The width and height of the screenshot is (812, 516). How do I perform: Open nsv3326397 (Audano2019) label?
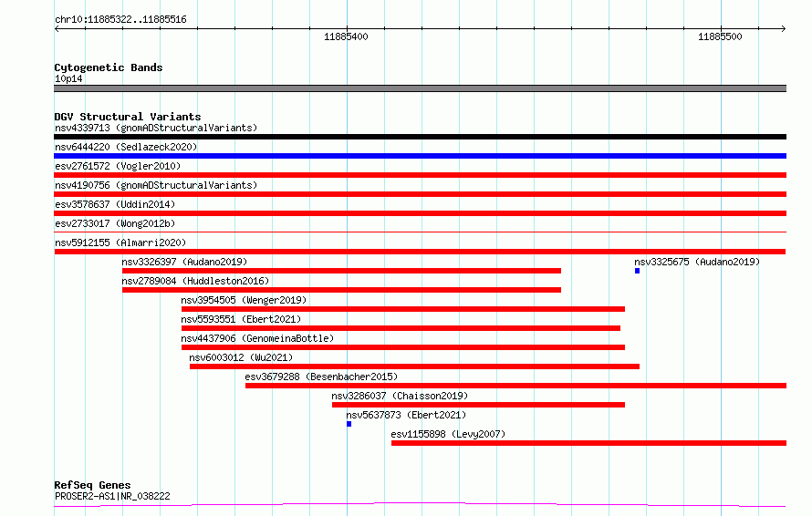click(x=184, y=262)
